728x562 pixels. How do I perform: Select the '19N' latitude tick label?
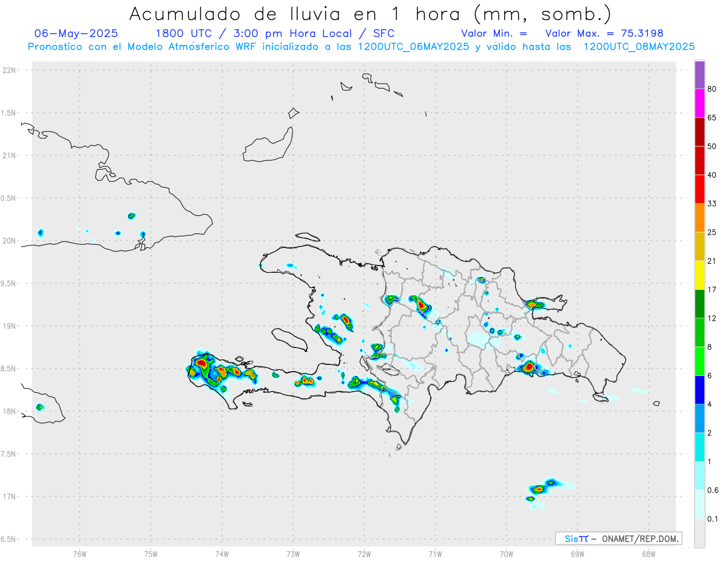coord(9,326)
